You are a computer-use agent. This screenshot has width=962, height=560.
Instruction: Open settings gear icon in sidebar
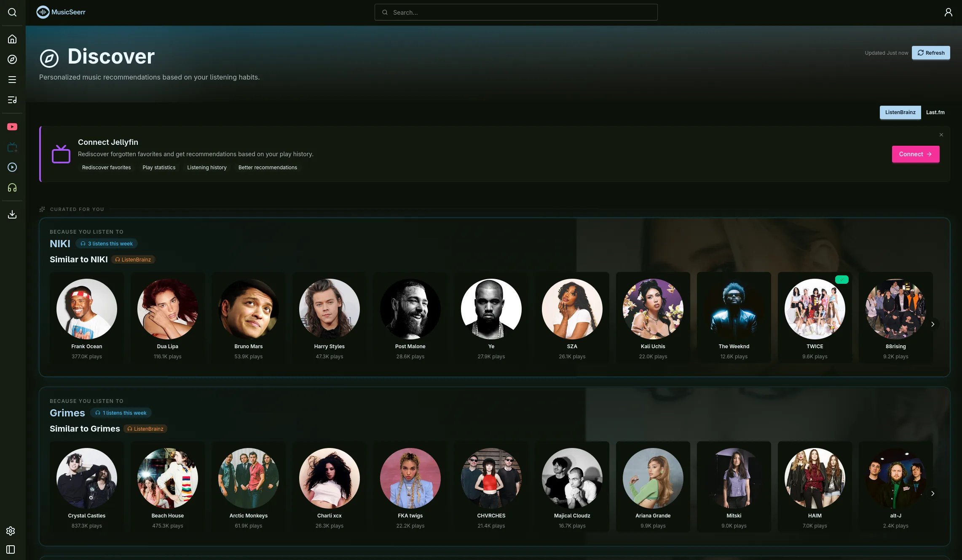click(x=11, y=531)
